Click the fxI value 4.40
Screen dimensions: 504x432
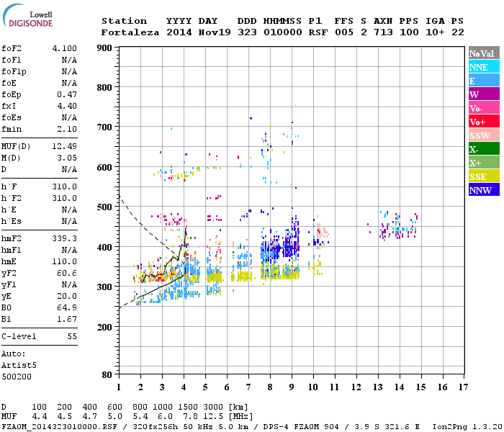67,106
